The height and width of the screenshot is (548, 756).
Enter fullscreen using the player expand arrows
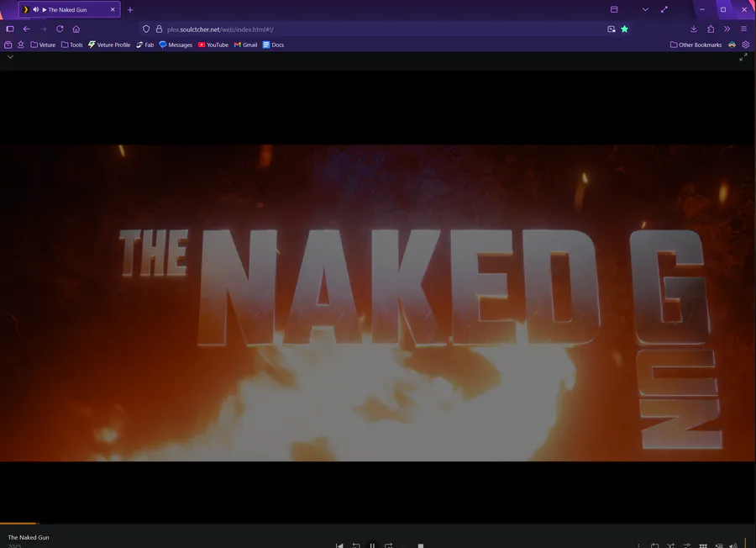click(743, 57)
